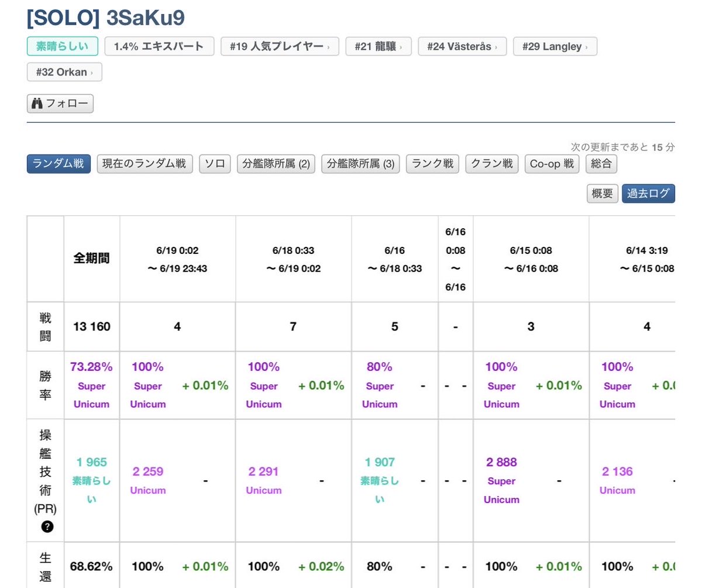This screenshot has width=702, height=588.
Task: Click the overall PR value 1 965
Action: [x=91, y=462]
